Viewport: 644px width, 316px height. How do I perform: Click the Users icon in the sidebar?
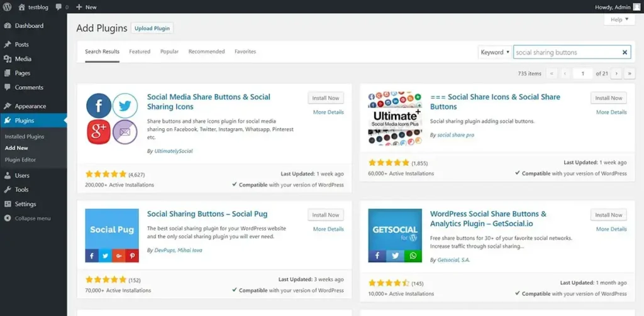point(8,175)
